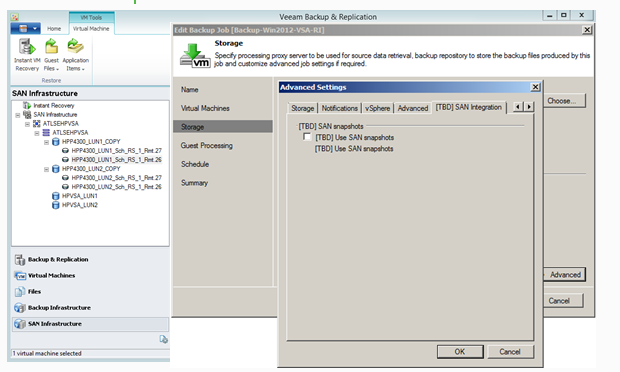Close the Advanced Settings dialog

535,87
